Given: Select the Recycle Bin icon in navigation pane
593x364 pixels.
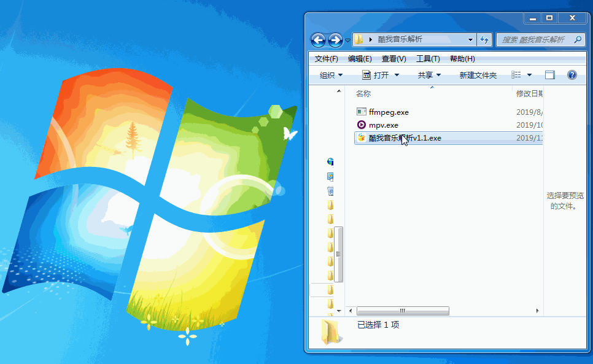Looking at the screenshot, I should (330, 191).
